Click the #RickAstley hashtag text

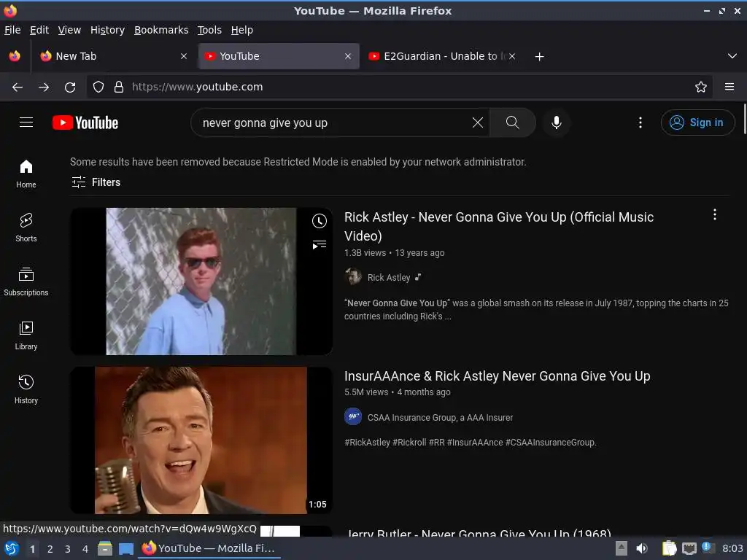tap(368, 443)
